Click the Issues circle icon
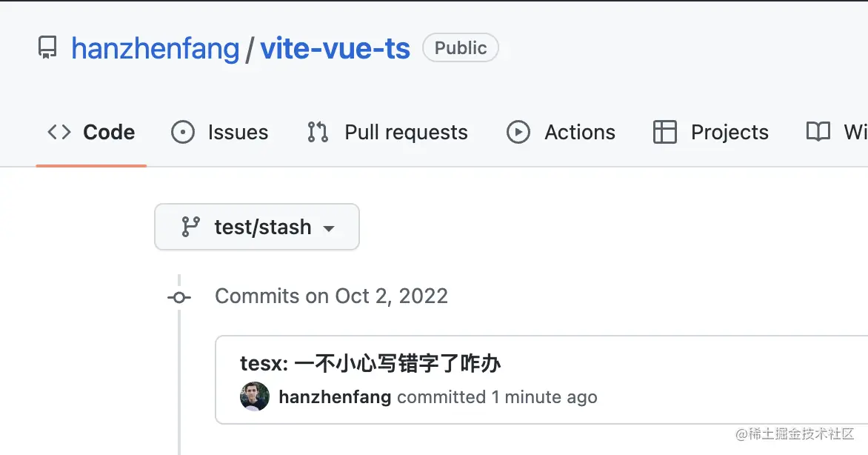The height and width of the screenshot is (455, 868). pyautogui.click(x=183, y=133)
